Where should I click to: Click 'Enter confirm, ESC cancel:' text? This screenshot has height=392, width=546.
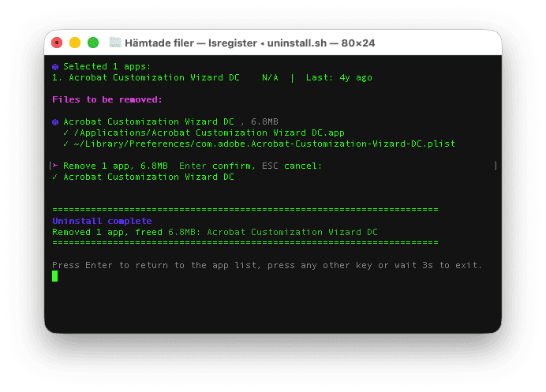251,166
